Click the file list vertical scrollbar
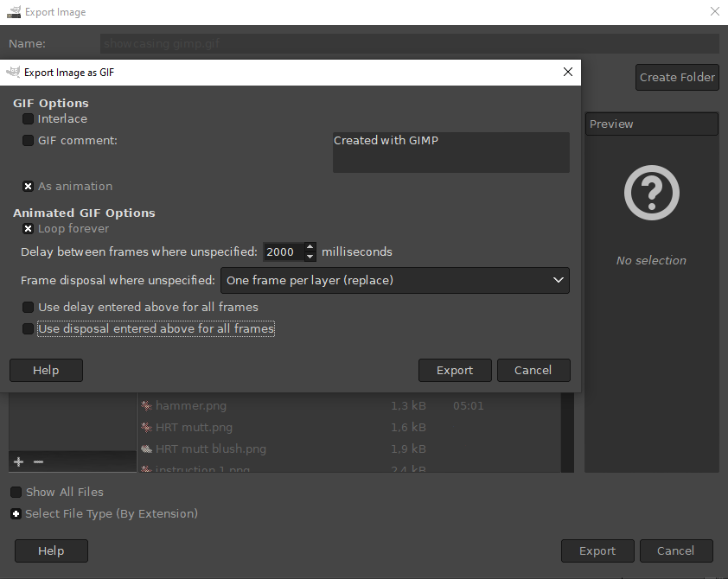 point(567,432)
